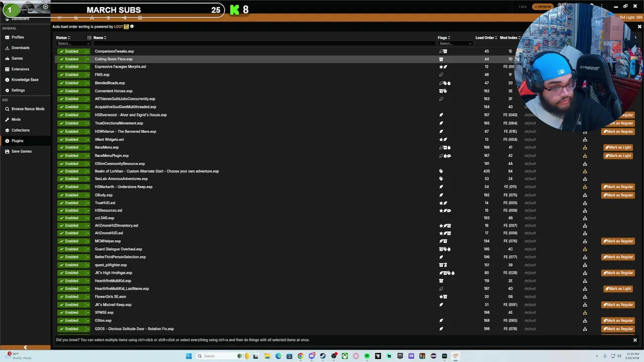Image resolution: width=644 pixels, height=362 pixels.
Task: Expand the status arrow for HSResources.esl
Action: pos(88,210)
